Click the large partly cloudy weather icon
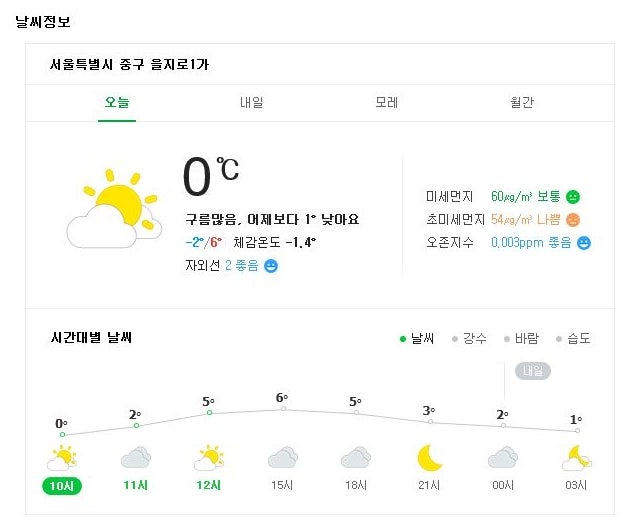The image size is (640, 527). click(x=115, y=209)
